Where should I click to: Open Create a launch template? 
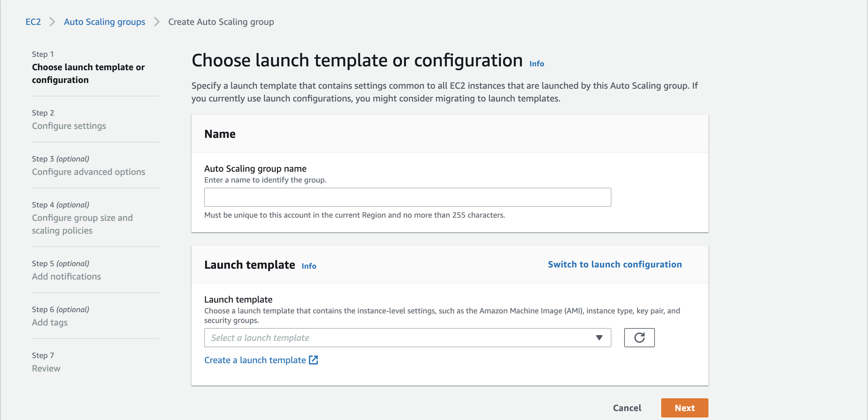tap(254, 360)
